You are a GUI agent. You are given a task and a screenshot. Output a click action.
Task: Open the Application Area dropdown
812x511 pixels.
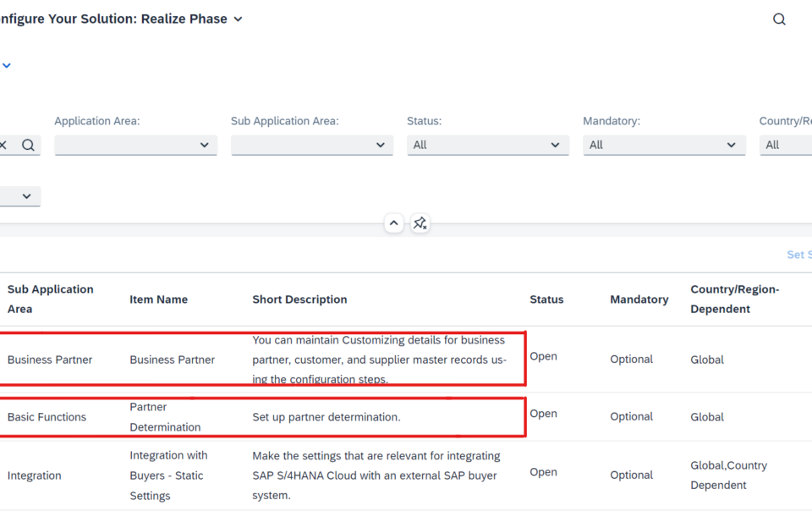coord(135,145)
